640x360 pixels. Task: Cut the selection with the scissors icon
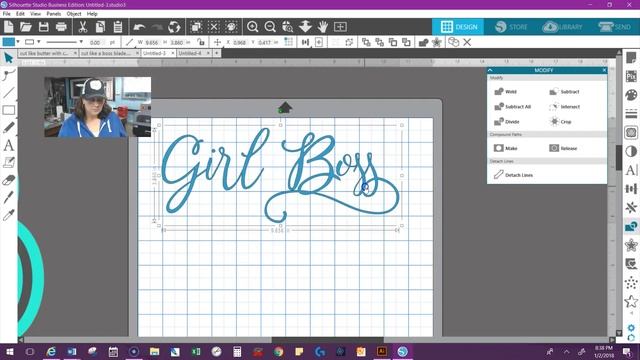click(x=83, y=27)
